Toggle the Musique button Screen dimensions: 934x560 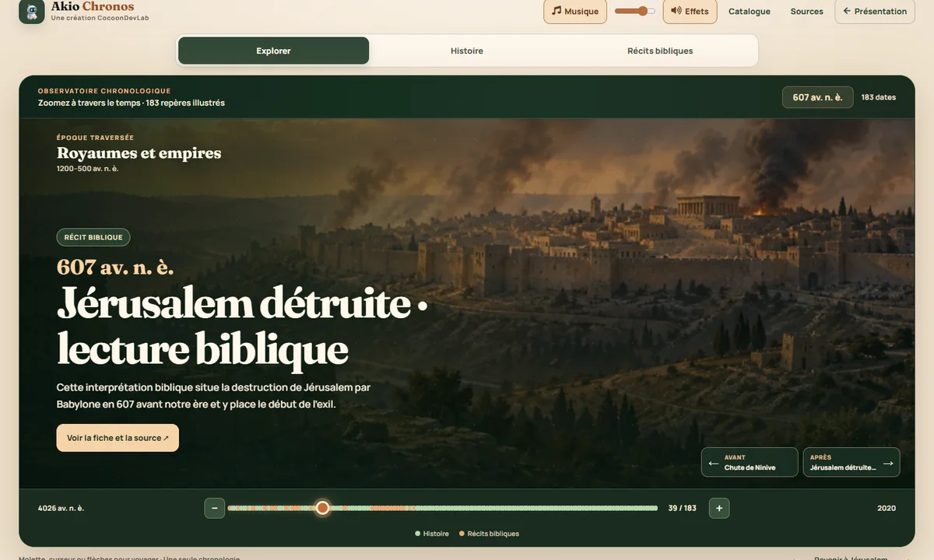pos(575,11)
